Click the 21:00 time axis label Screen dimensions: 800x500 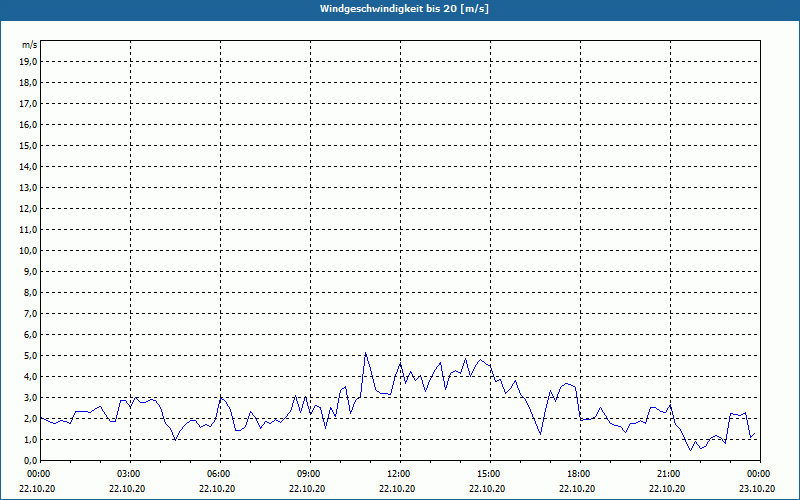click(x=670, y=474)
